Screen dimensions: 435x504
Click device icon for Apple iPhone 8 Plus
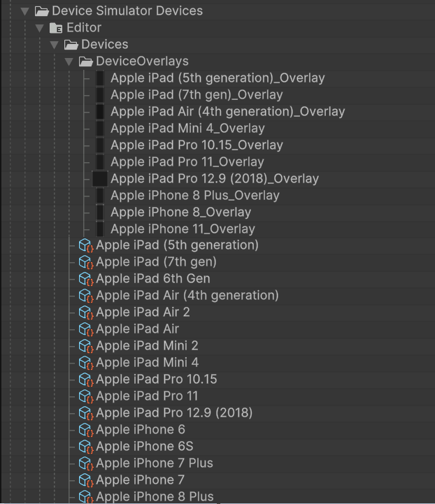click(x=86, y=496)
